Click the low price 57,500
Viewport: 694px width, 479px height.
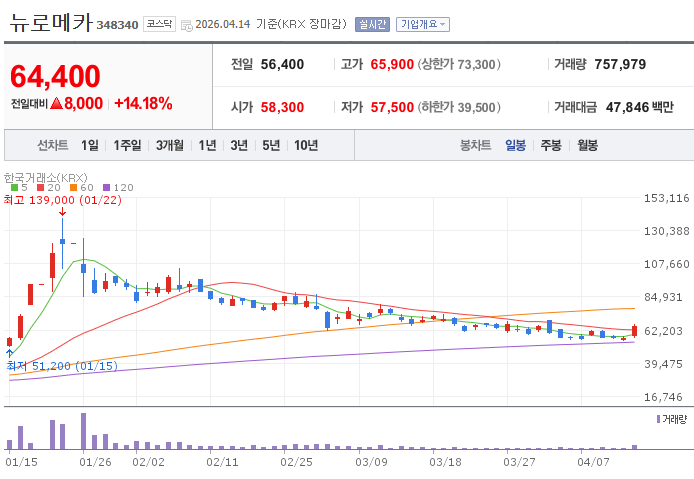392,107
